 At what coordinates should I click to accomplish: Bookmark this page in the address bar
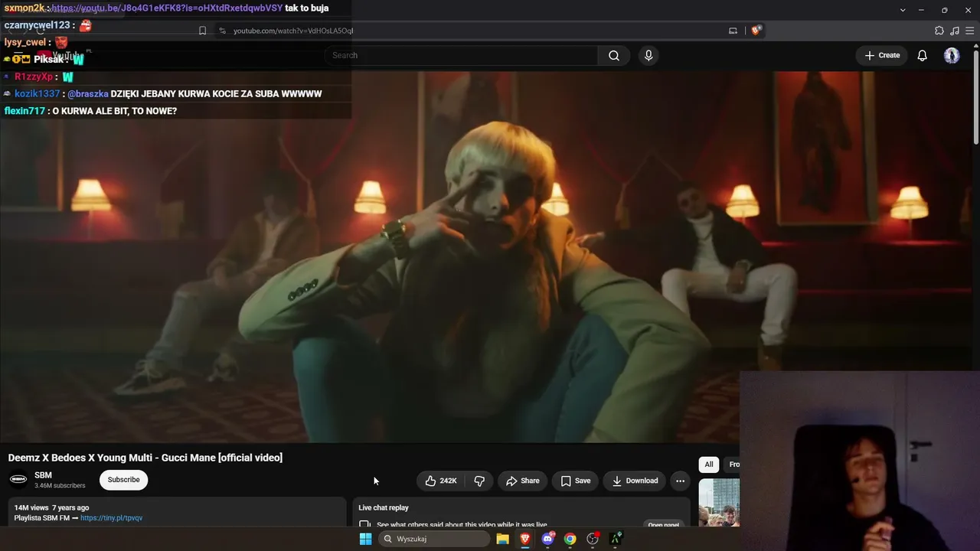coord(202,31)
